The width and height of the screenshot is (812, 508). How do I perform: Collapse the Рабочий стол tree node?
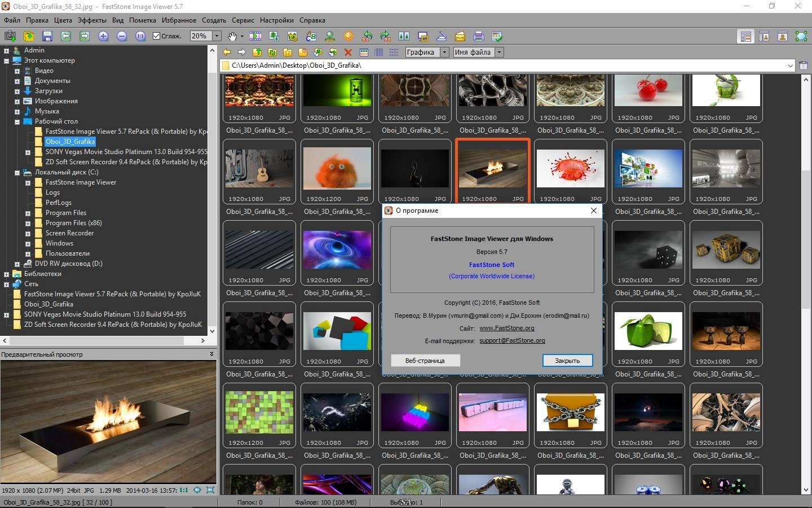pos(17,122)
